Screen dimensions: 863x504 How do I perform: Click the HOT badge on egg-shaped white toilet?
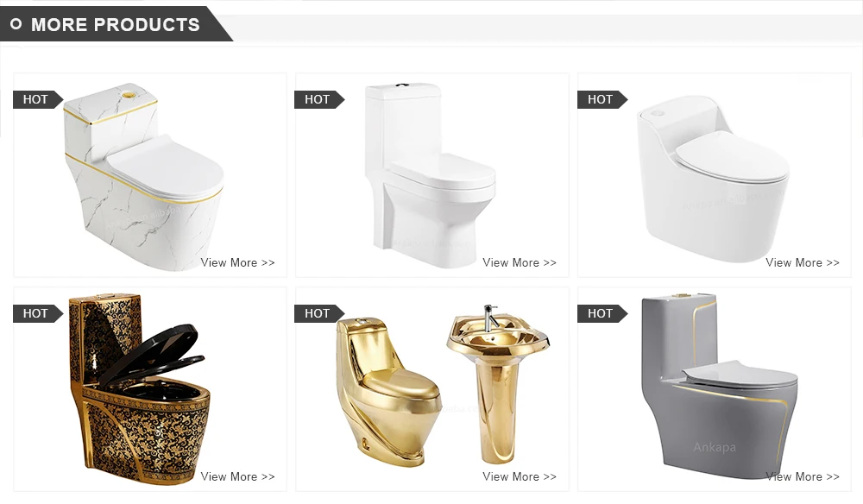(602, 99)
